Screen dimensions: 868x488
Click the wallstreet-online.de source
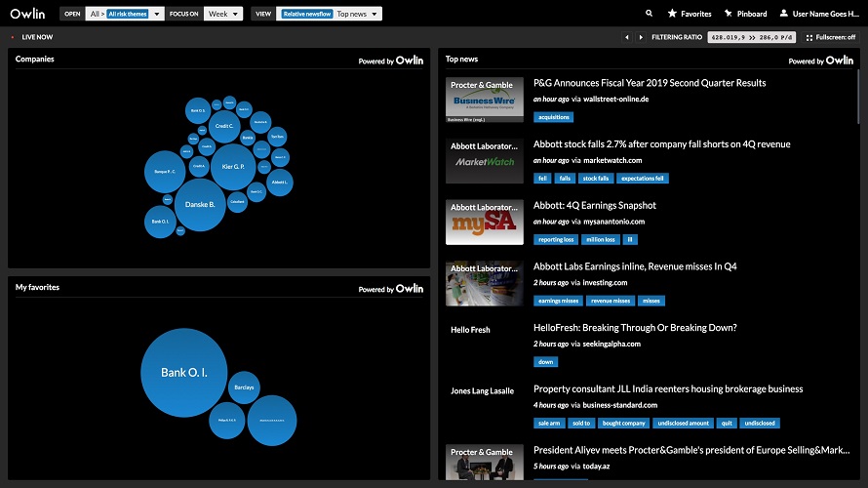point(615,100)
